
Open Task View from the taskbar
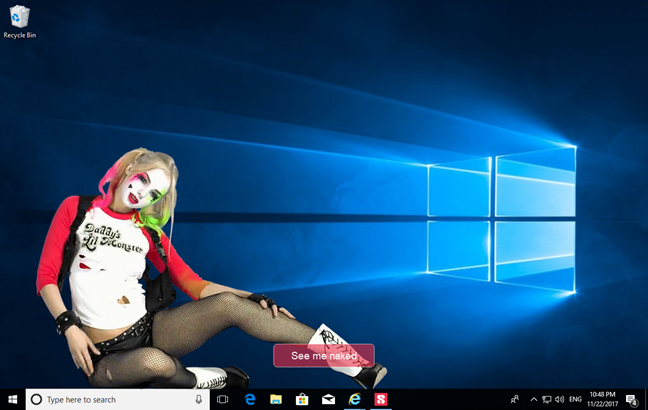pyautogui.click(x=222, y=399)
